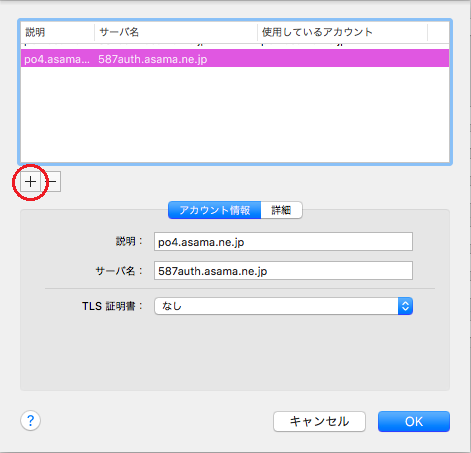
Task: Open the TLS 証明書 menu showing なし
Action: coord(283,306)
